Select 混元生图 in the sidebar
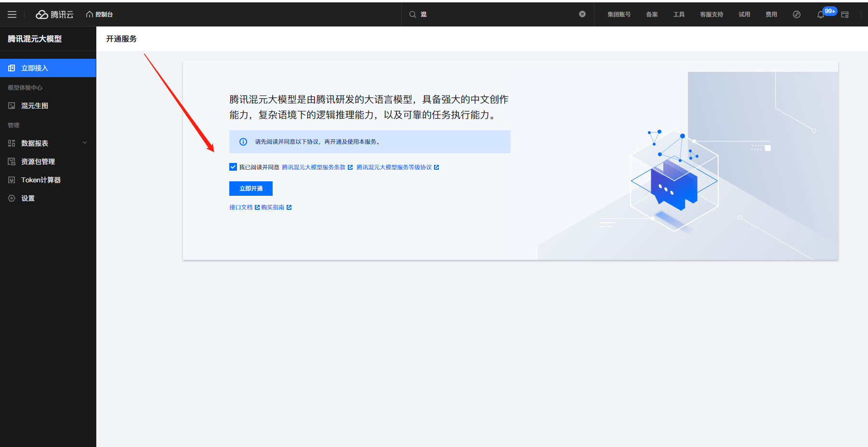The width and height of the screenshot is (868, 447). tap(35, 106)
